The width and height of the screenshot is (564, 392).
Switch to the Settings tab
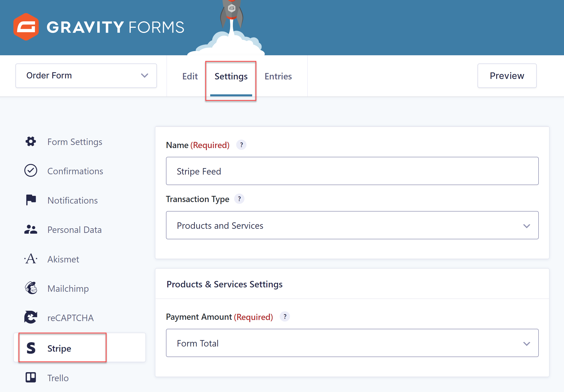231,76
